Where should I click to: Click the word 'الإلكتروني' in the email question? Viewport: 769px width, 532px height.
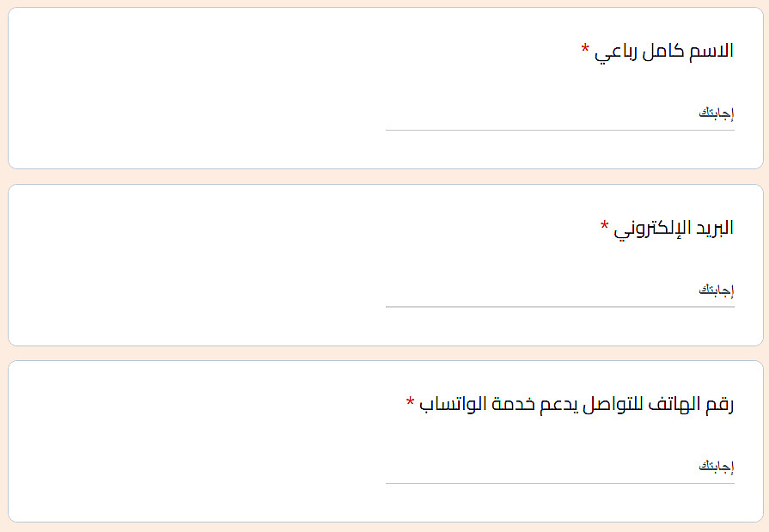[652, 228]
